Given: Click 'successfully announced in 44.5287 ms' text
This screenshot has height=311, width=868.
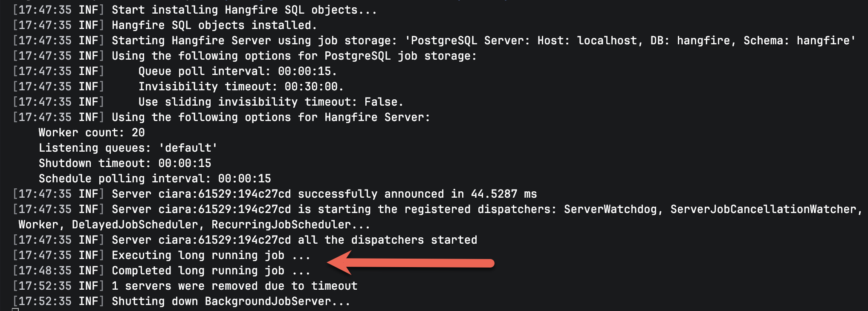Looking at the screenshot, I should click(417, 194).
